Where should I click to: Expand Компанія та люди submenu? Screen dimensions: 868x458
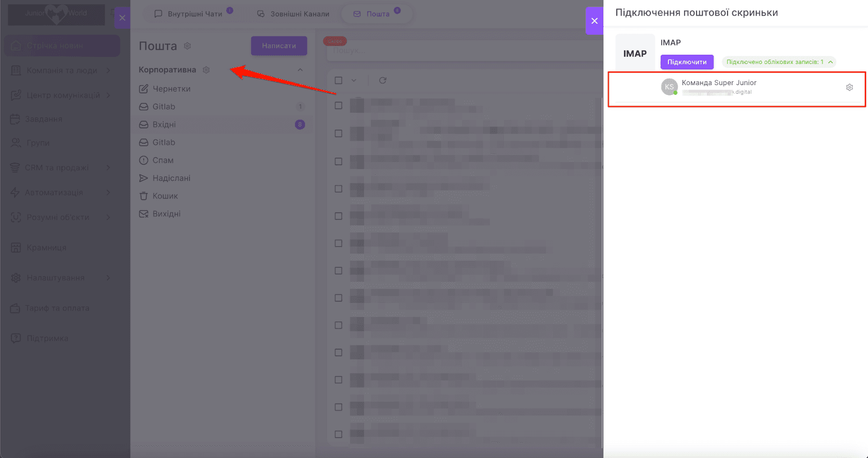click(108, 70)
